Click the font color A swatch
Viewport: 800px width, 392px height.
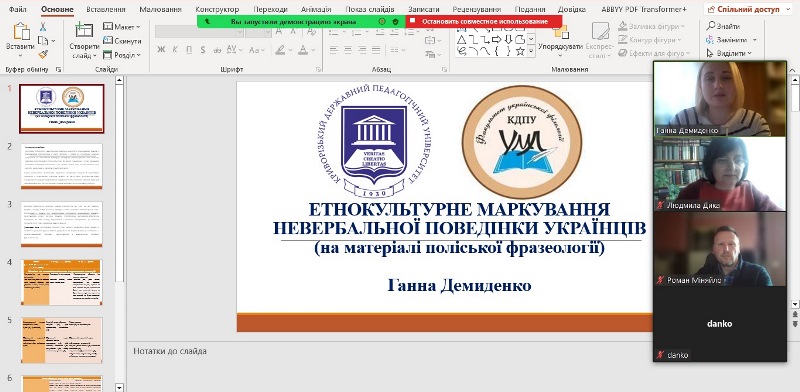(303, 50)
